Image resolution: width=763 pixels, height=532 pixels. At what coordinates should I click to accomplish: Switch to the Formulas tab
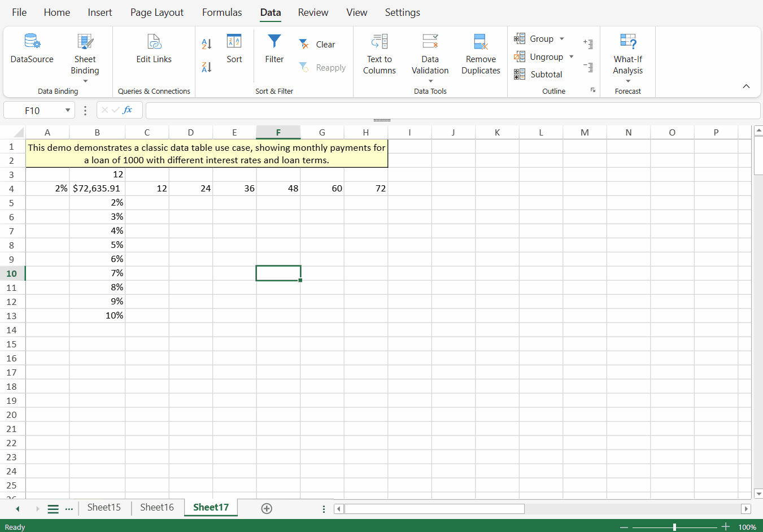pyautogui.click(x=222, y=12)
